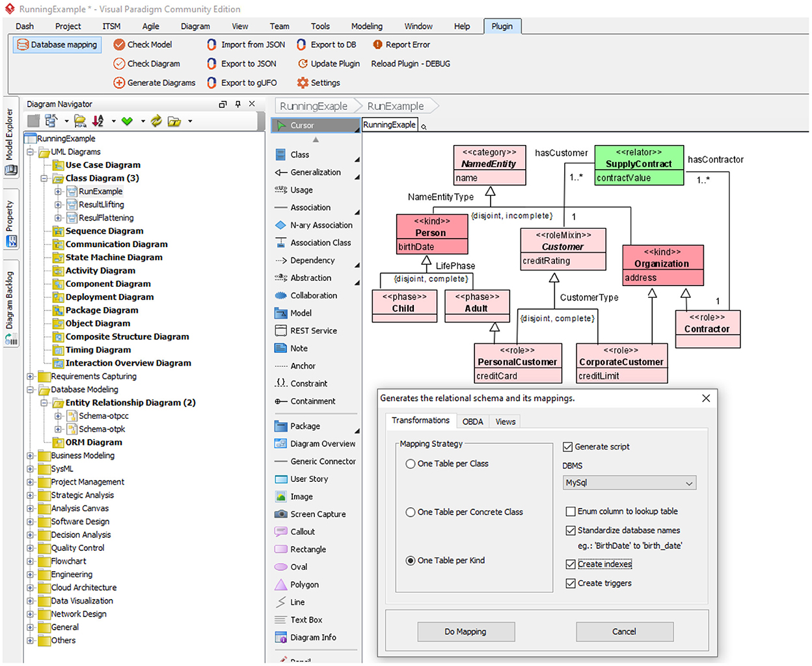
Task: Open the Plugin ribbon tab
Action: (x=502, y=26)
